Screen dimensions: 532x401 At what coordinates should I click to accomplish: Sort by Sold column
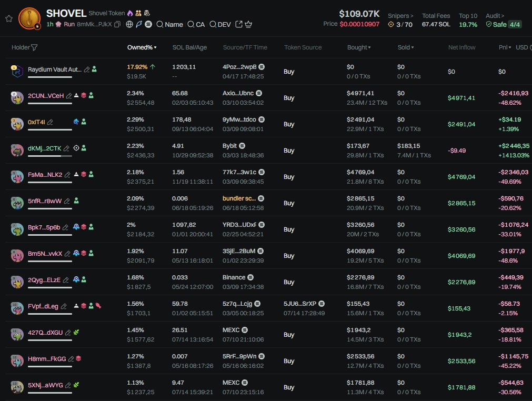click(x=406, y=47)
